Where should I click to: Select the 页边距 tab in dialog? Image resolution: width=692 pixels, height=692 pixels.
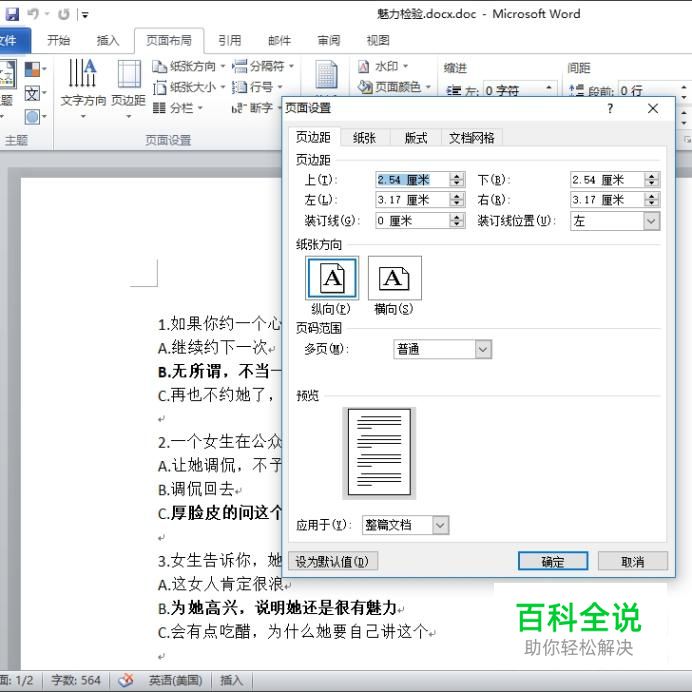coord(313,137)
